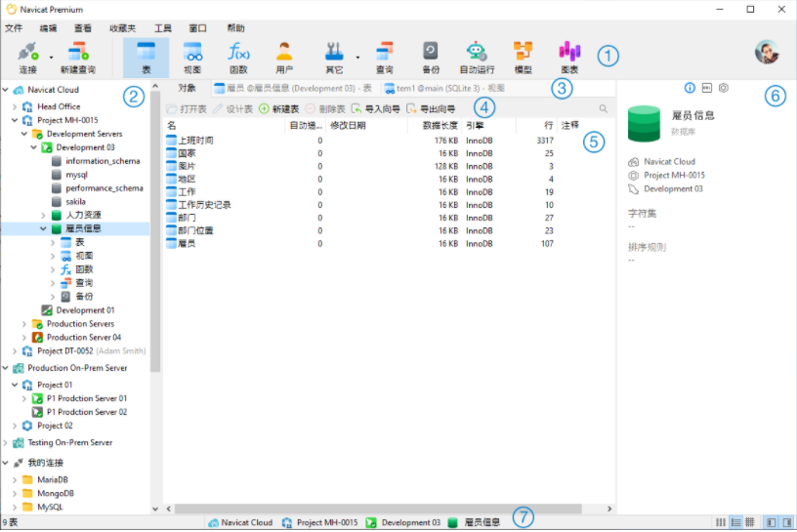The image size is (797, 532).
Task: Open the 收藏夹 (Favorites) menu
Action: [122, 28]
